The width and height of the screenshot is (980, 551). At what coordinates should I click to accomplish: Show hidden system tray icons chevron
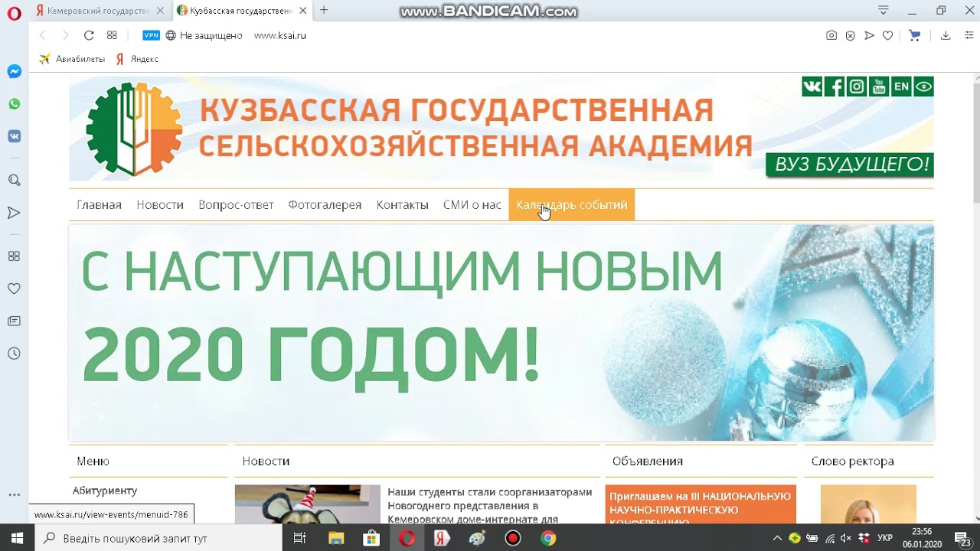tap(777, 538)
